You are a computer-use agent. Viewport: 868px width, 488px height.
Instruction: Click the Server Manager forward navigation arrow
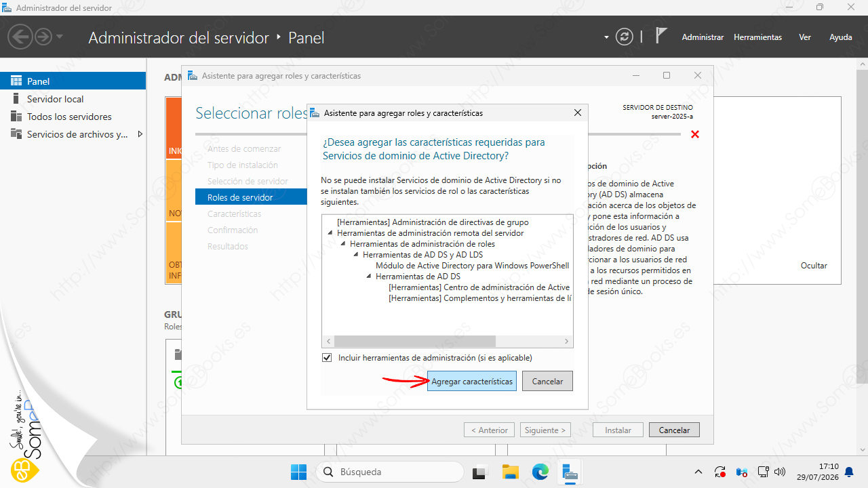click(x=43, y=37)
